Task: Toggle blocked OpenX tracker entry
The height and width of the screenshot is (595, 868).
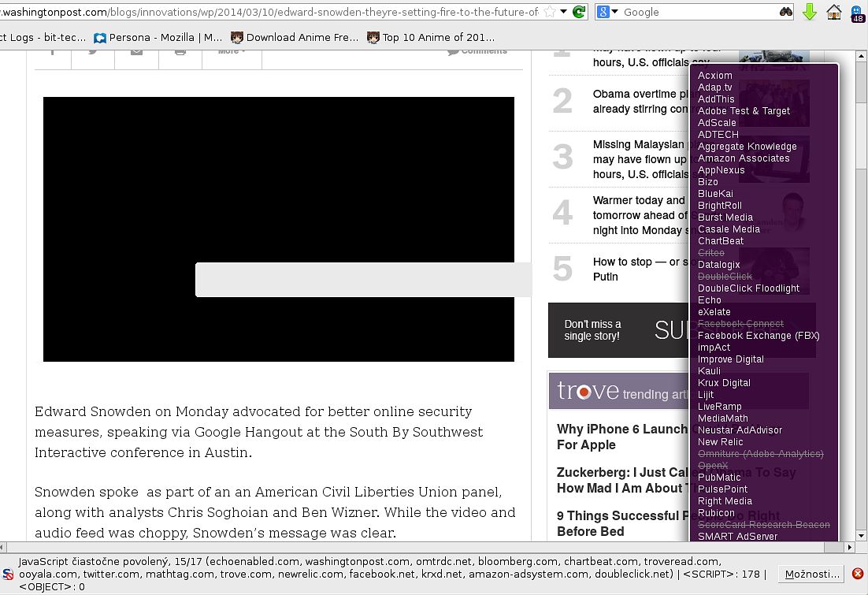Action: click(713, 466)
